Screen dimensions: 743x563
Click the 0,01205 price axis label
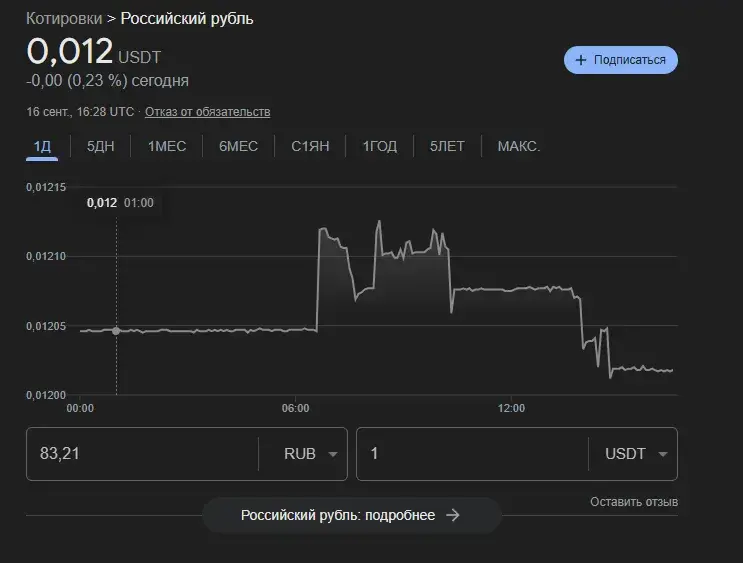tap(46, 326)
